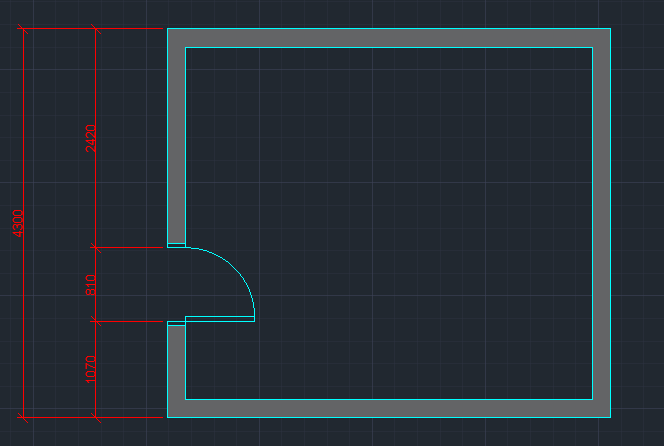Select the lower door jamb
Viewport: 664px width, 446px height.
(x=176, y=323)
